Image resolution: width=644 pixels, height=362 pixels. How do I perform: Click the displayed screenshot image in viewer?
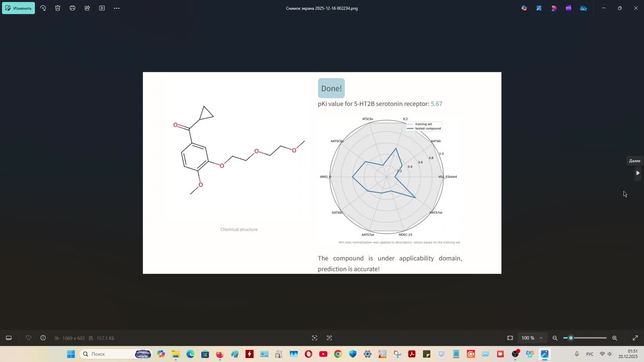pos(322,173)
